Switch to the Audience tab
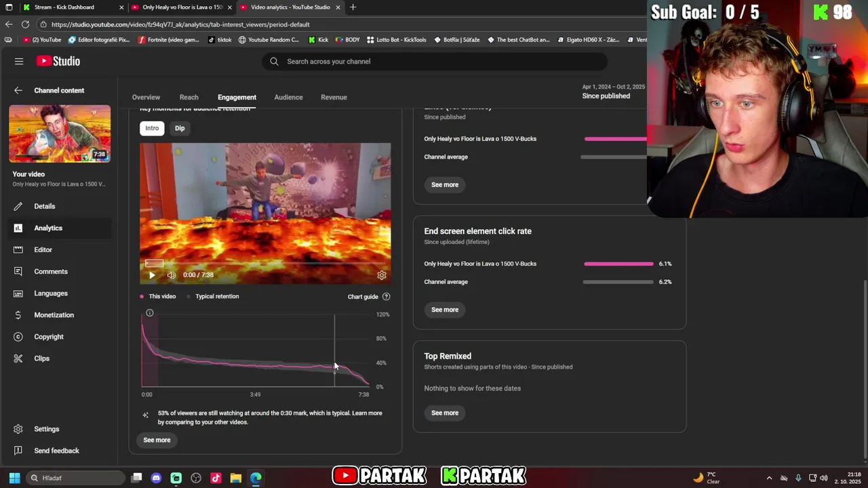Screen dimensions: 868x488 tap(288, 97)
